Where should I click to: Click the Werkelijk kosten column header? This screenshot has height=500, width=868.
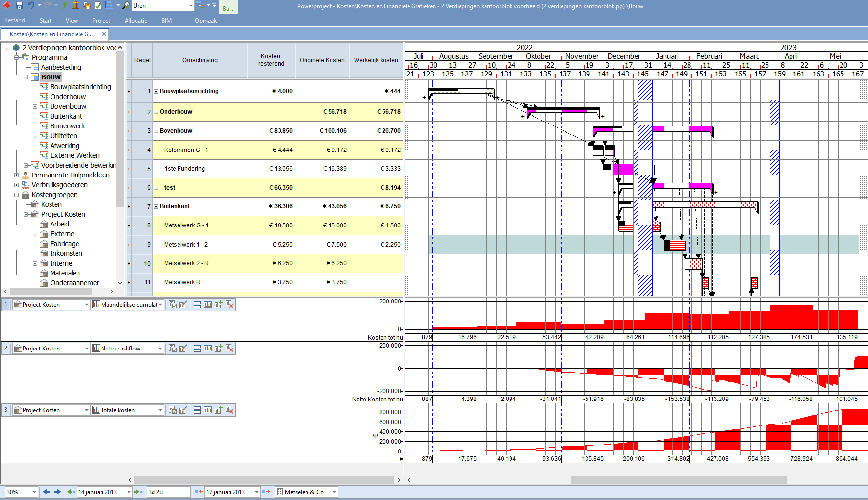[x=376, y=60]
